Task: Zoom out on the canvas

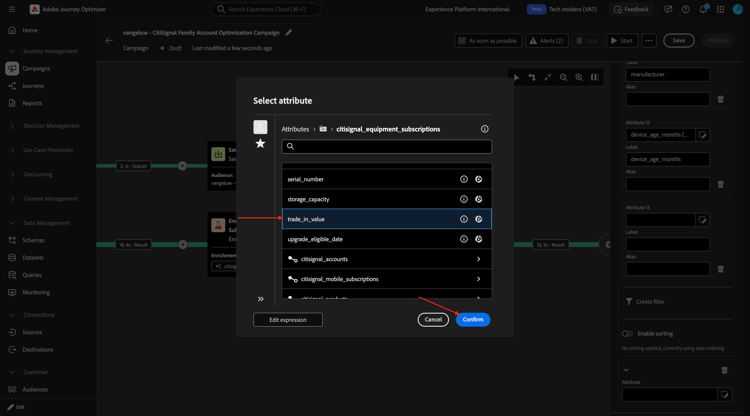Action: pos(563,77)
